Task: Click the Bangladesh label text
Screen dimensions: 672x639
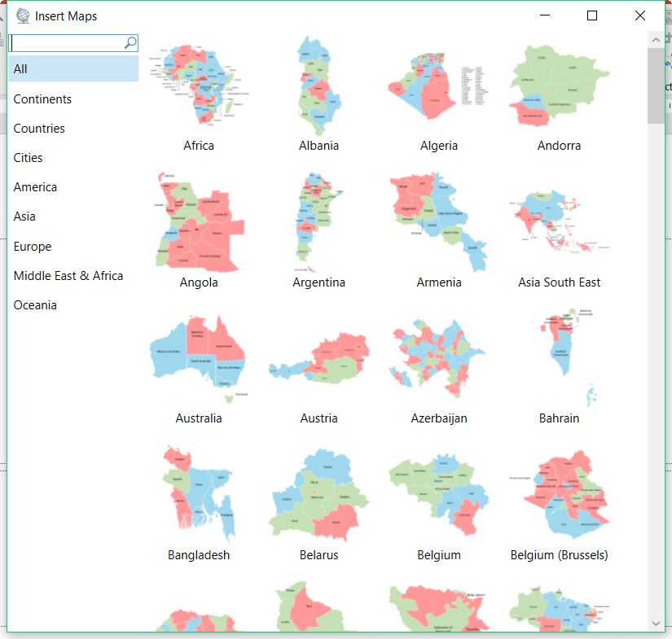Action: click(x=199, y=555)
